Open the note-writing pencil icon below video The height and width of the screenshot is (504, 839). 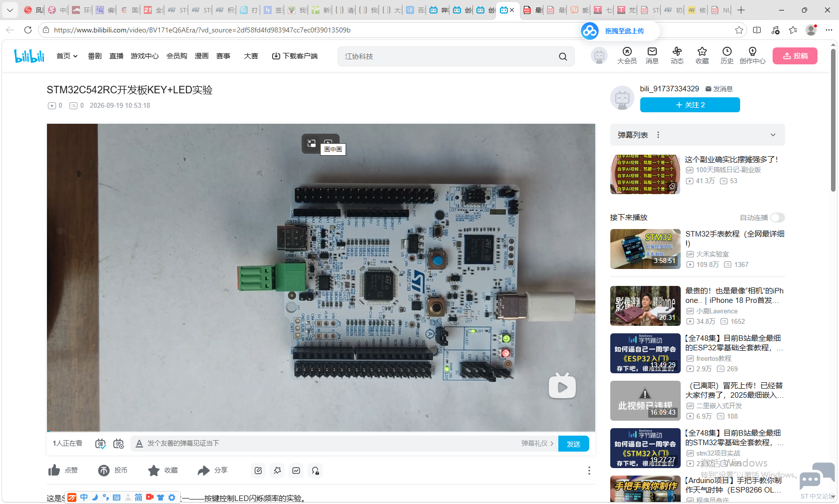point(258,471)
